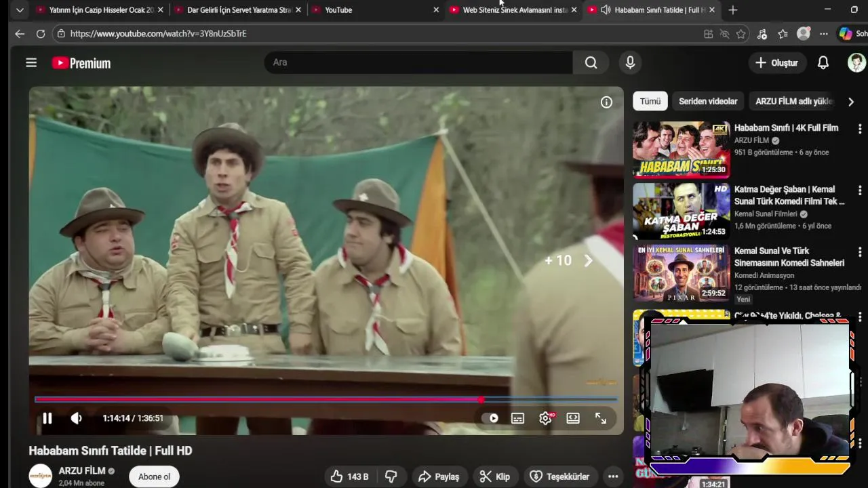
Task: Skip forward with +10 arrow
Action: (588, 260)
